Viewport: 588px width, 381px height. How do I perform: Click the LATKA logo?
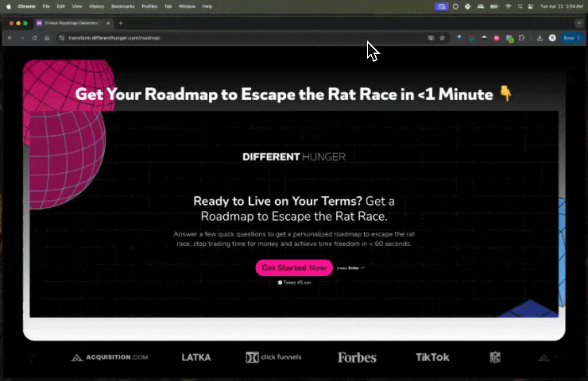pyautogui.click(x=196, y=357)
